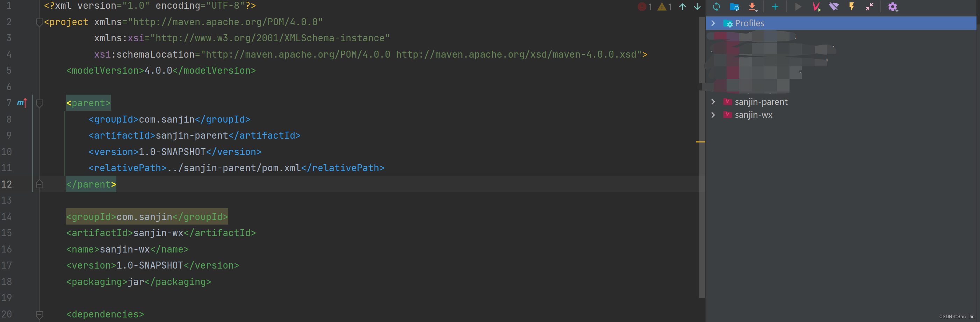Collapse all nodes in Maven panel
980x322 pixels.
869,7
